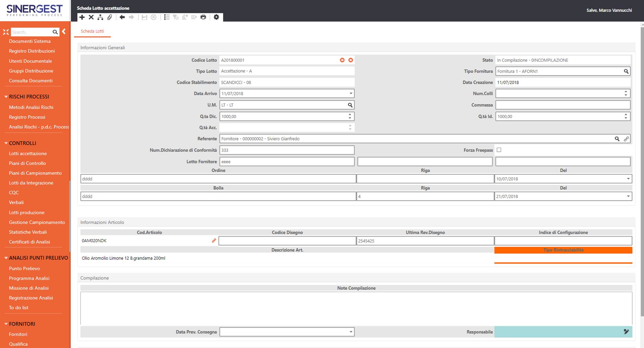Go back with the left arrow icon
Screen dimensions: 644x348
pos(122,17)
